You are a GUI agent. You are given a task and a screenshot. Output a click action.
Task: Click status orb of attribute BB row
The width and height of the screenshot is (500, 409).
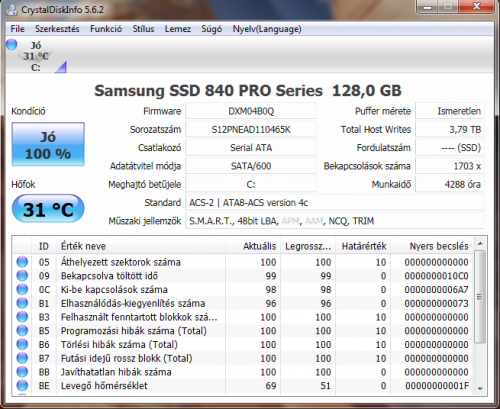tap(22, 372)
